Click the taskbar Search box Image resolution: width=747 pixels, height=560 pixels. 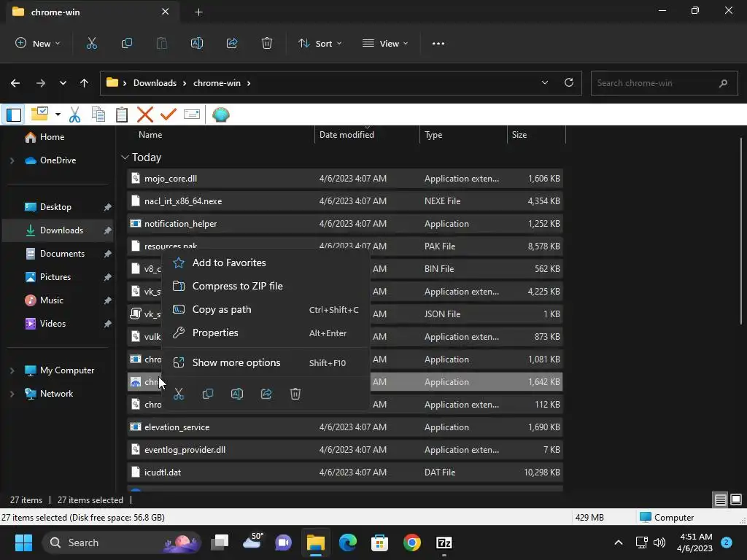[122, 542]
